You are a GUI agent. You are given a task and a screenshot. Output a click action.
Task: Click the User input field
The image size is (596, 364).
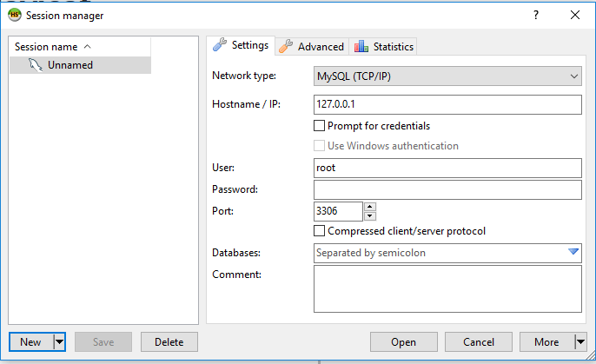447,168
